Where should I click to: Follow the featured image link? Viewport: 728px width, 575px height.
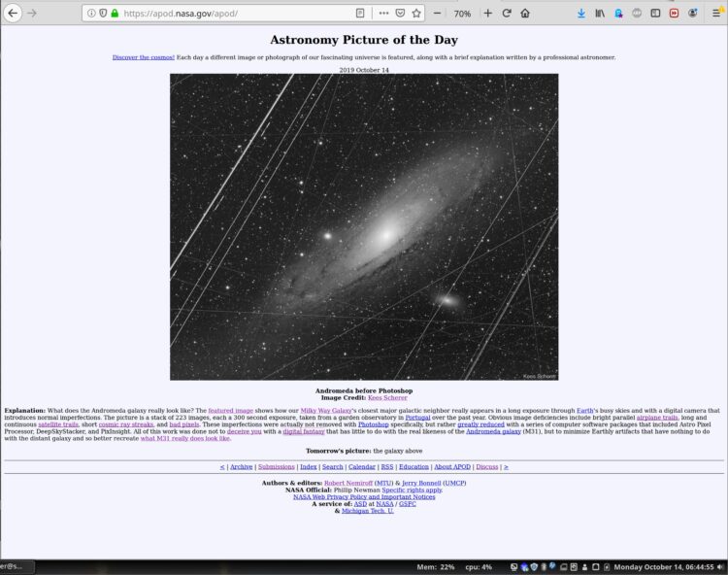click(230, 411)
